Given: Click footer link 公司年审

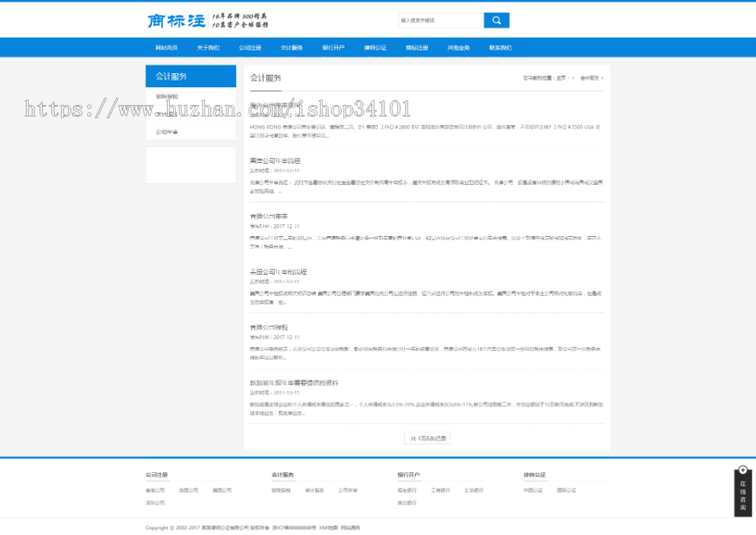Looking at the screenshot, I should [x=348, y=490].
